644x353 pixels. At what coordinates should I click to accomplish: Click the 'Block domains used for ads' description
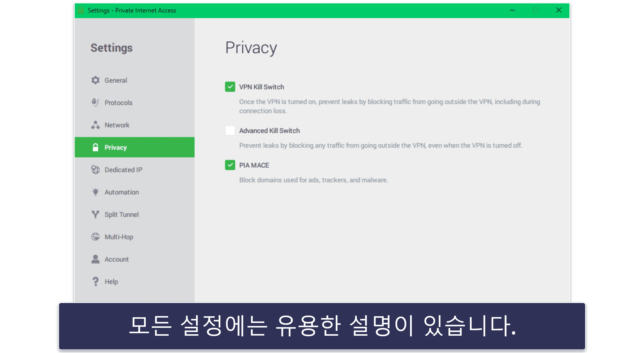(314, 180)
